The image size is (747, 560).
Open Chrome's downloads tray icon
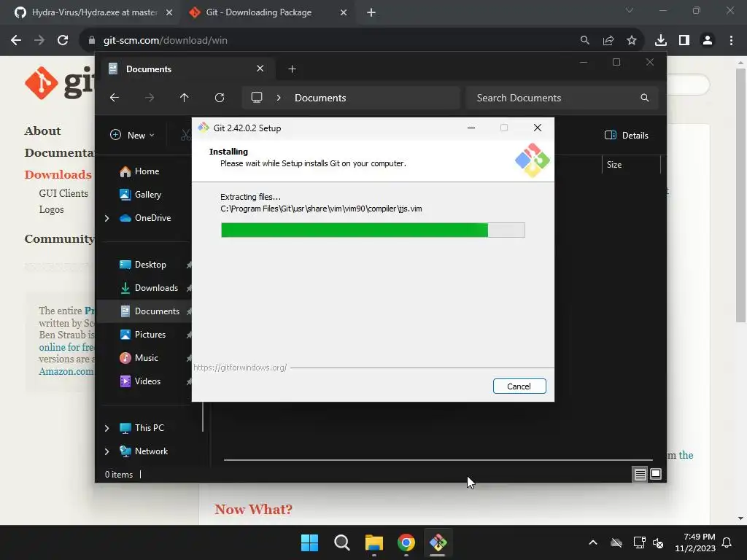661,41
